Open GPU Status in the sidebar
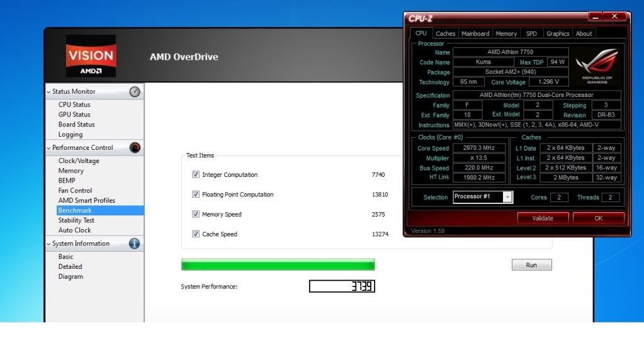This screenshot has height=357, width=644. [74, 115]
